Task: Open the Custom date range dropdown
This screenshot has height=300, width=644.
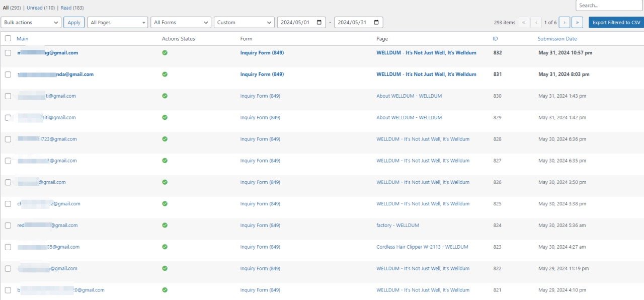Action: click(244, 23)
